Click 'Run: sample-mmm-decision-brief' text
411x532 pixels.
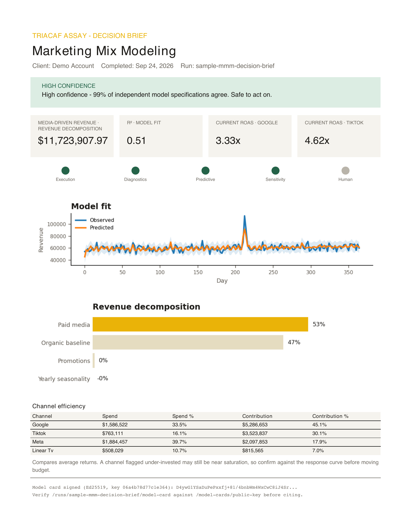(228, 66)
